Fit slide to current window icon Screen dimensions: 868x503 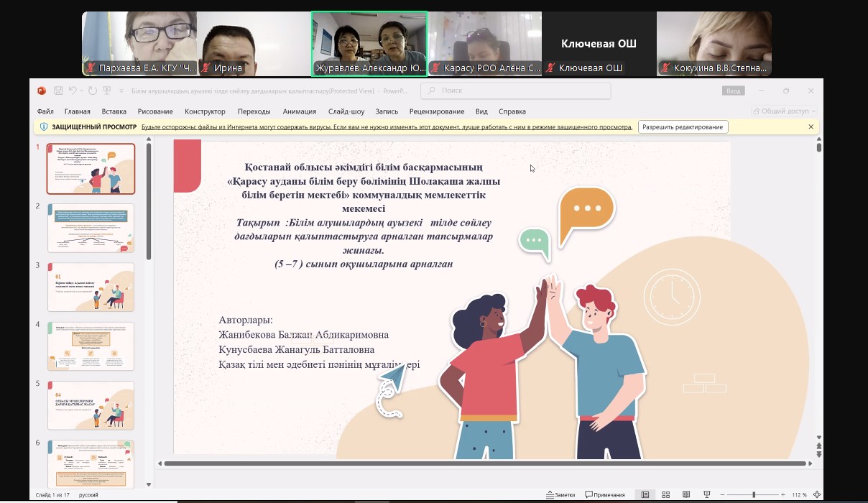[816, 494]
